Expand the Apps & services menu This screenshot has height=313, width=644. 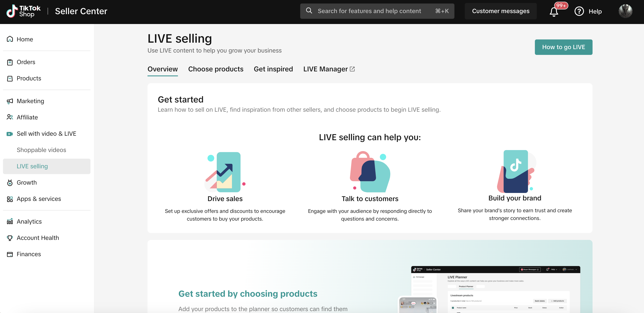point(39,199)
